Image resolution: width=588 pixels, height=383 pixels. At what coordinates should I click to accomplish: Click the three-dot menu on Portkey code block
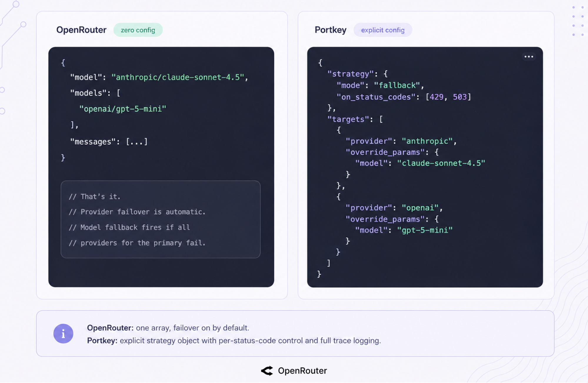pyautogui.click(x=529, y=57)
